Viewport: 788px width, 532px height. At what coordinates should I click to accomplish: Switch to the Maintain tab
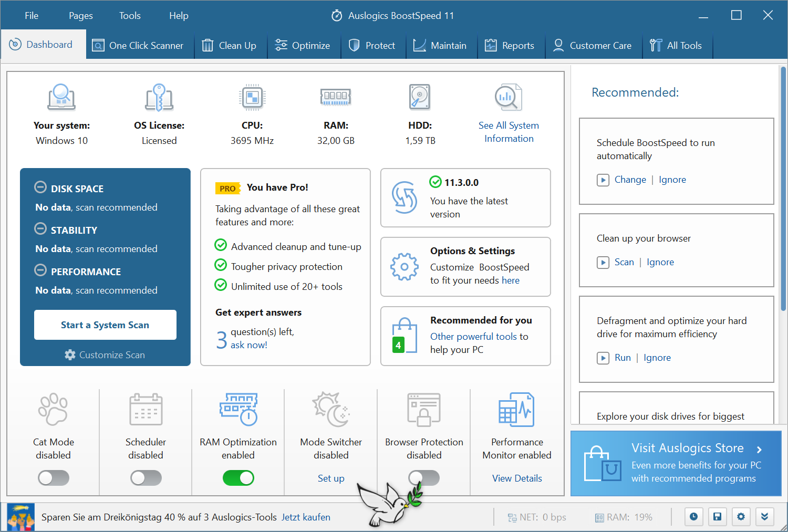440,46
